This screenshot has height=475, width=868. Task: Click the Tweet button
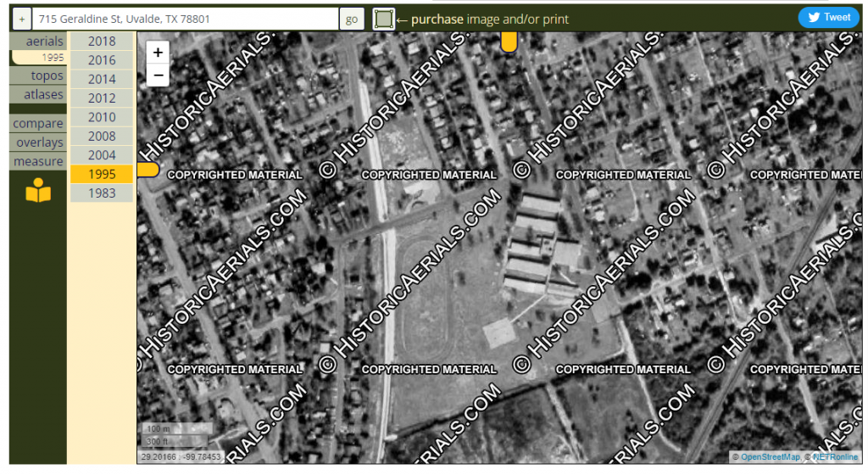click(x=828, y=17)
